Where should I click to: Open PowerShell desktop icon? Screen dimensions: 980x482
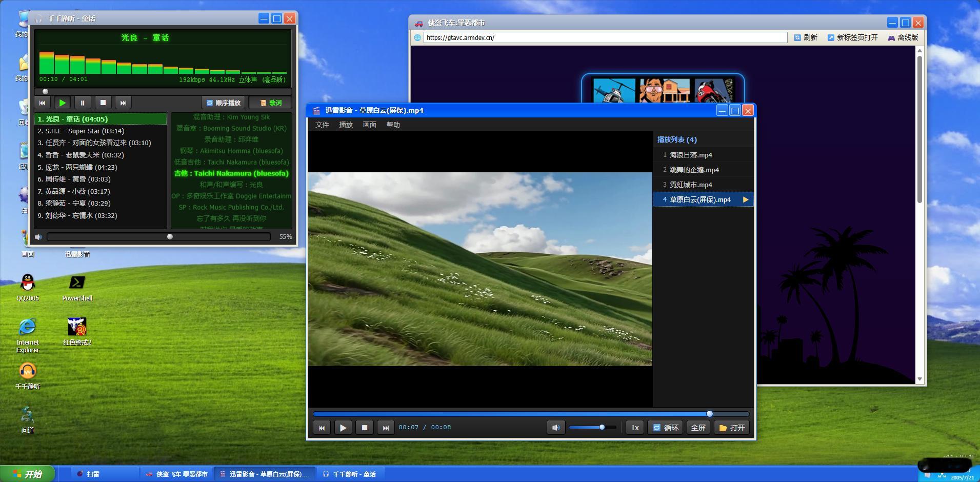point(77,287)
